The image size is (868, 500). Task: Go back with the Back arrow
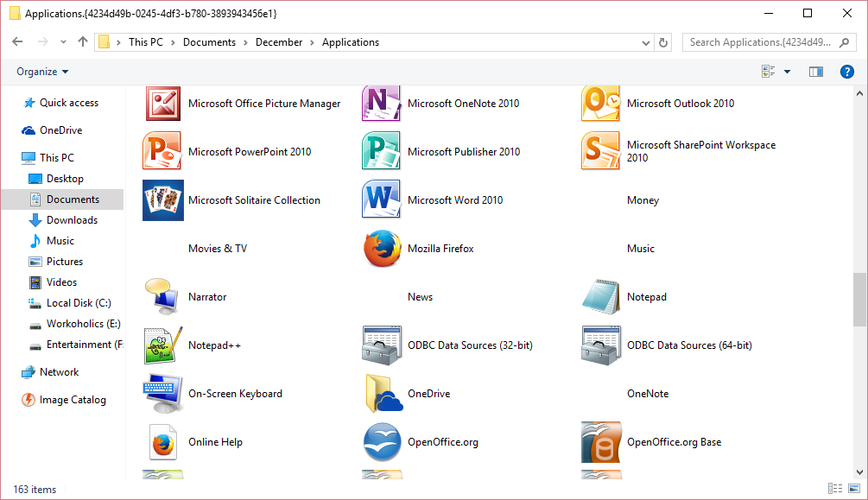point(18,42)
